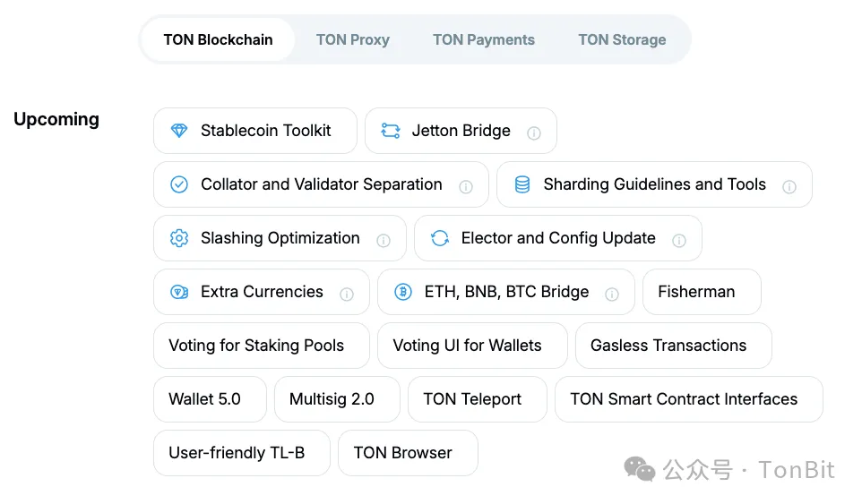Screen dimensions: 862x504
Task: Show info for Extra Currencies
Action: [347, 295]
